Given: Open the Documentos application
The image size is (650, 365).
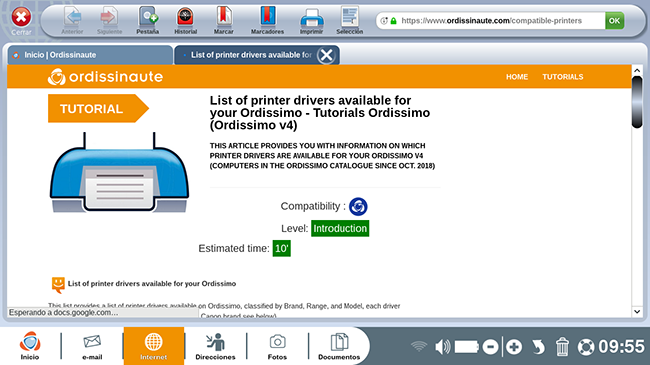Looking at the screenshot, I should click(x=339, y=346).
